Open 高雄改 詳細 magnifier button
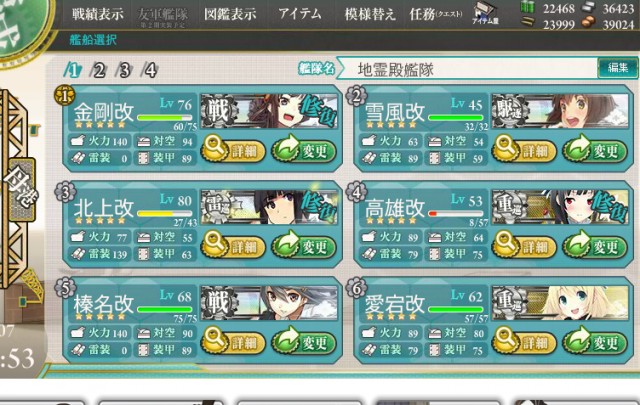 (x=524, y=245)
